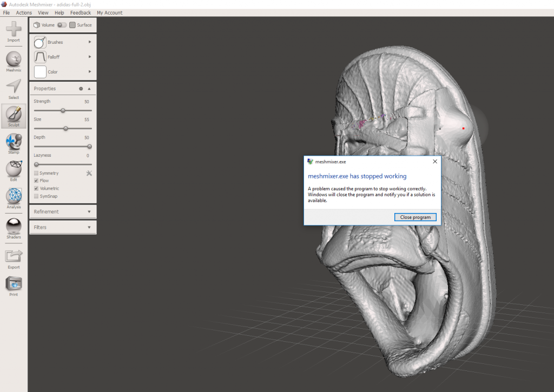Toggle the Volume/Surface switch
The height and width of the screenshot is (392, 554).
pyautogui.click(x=62, y=25)
